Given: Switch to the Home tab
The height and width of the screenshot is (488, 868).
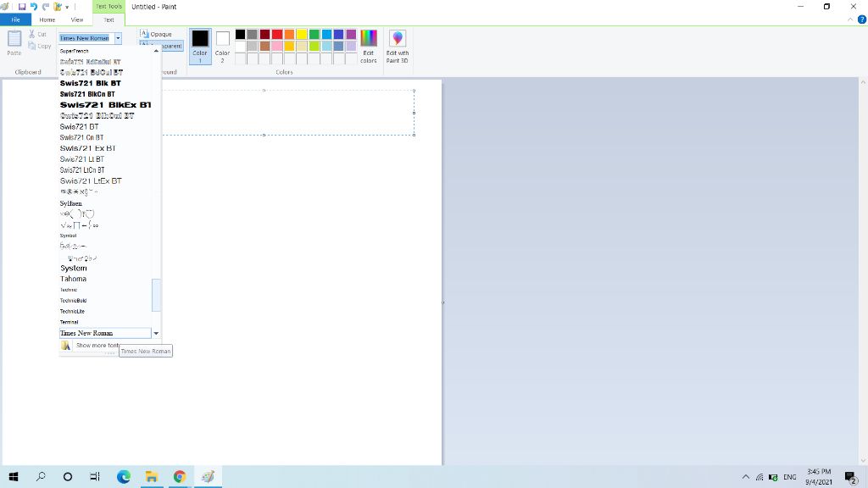Looking at the screenshot, I should click(x=47, y=19).
